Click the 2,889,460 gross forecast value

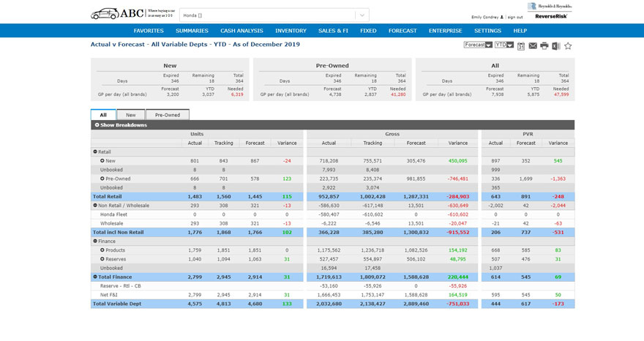(416, 304)
